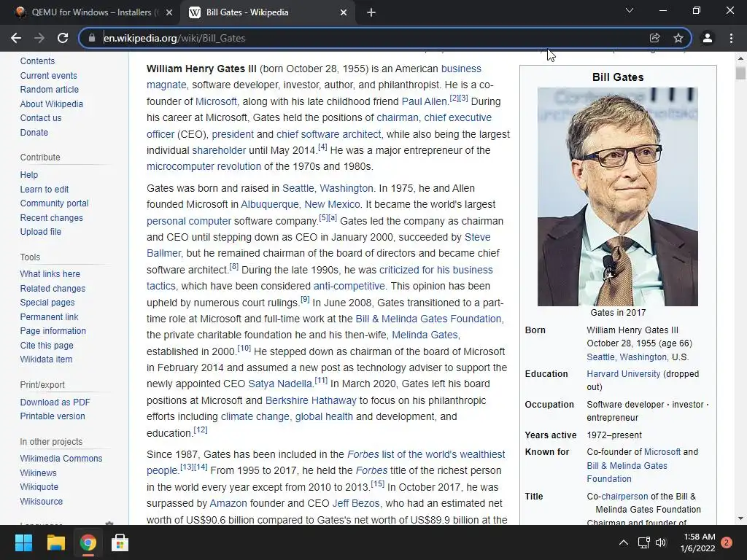Follow the Paul Allen article link
The width and height of the screenshot is (747, 560).
tap(424, 101)
